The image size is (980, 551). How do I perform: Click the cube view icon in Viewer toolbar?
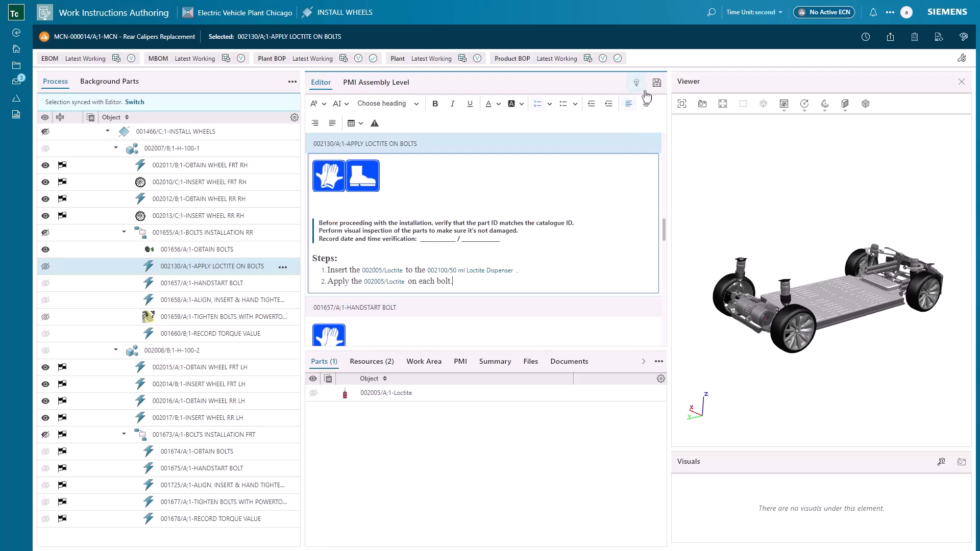[x=866, y=104]
